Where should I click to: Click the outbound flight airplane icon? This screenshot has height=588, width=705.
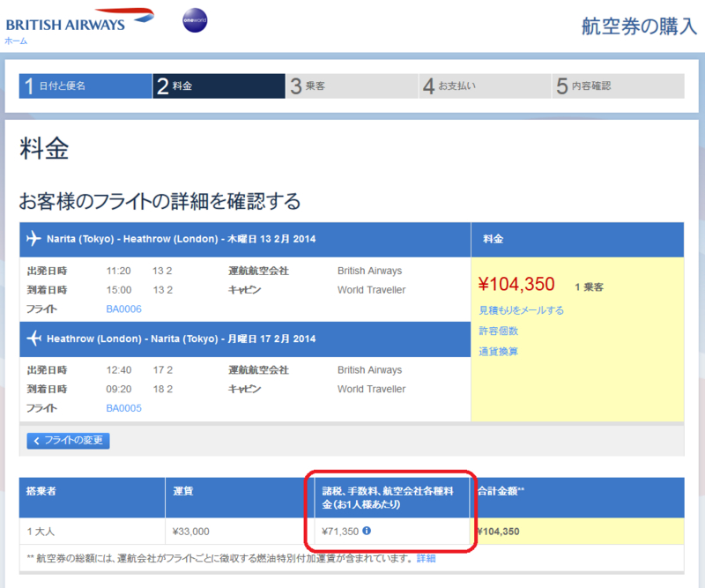pos(33,238)
